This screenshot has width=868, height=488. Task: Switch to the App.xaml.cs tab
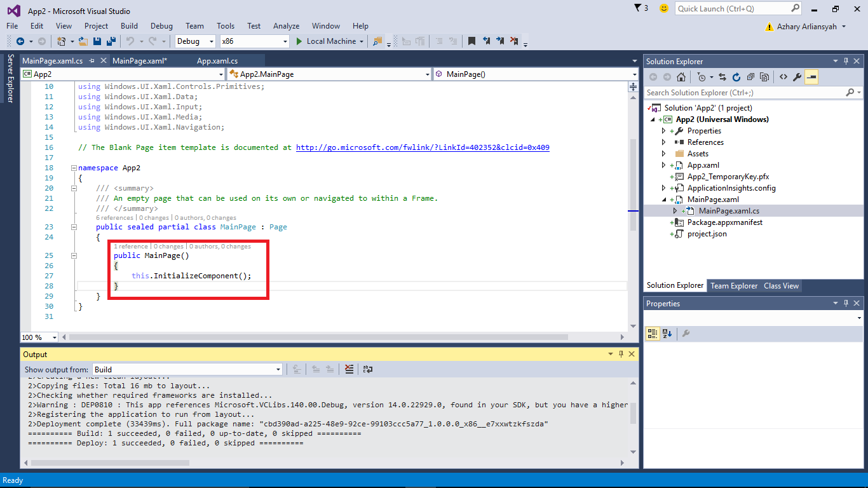pyautogui.click(x=217, y=61)
